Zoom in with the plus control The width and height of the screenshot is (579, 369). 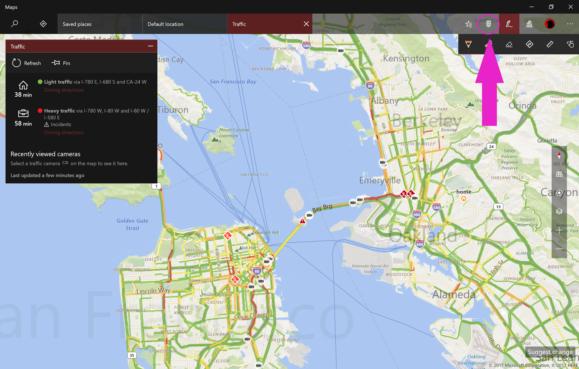[x=559, y=230]
